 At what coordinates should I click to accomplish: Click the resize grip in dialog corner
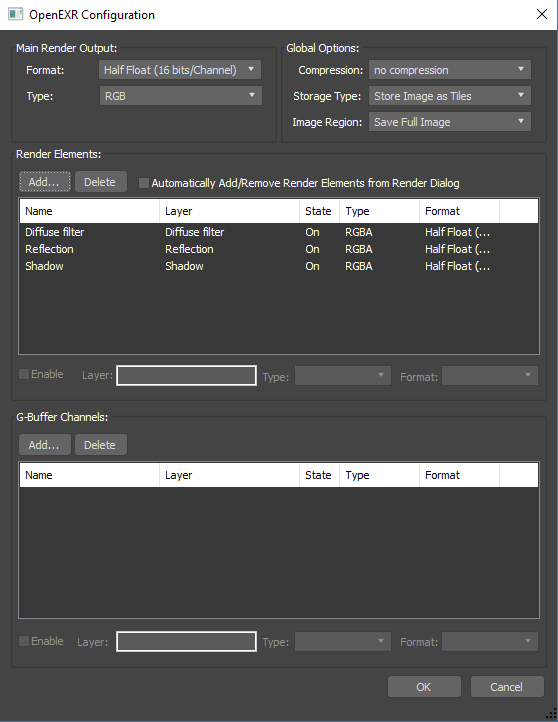[x=551, y=713]
